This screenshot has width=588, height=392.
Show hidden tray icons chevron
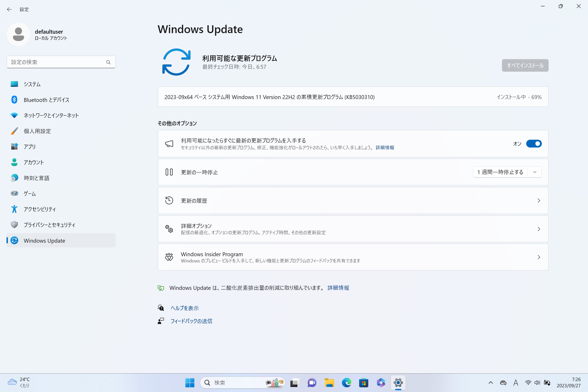click(491, 383)
